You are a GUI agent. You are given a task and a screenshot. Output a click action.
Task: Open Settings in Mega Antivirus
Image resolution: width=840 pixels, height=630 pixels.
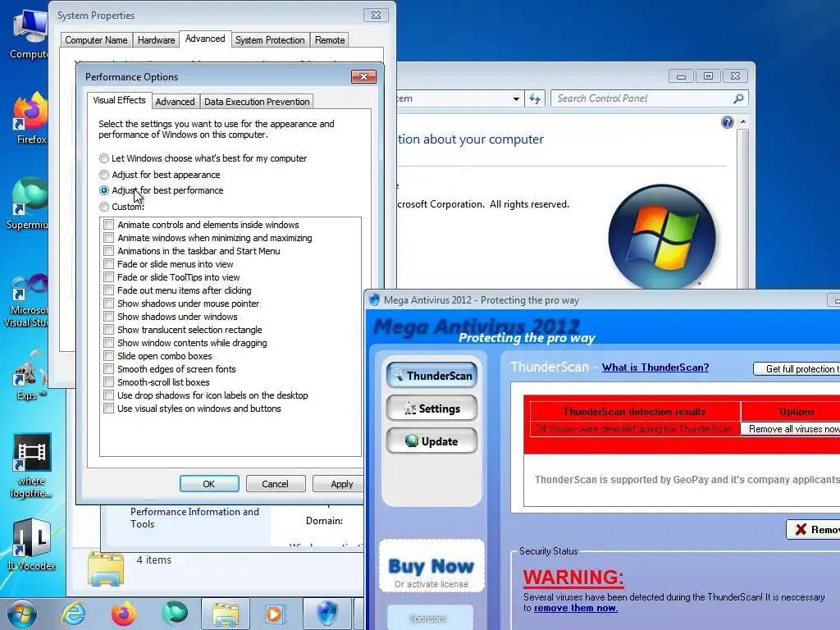[431, 409]
